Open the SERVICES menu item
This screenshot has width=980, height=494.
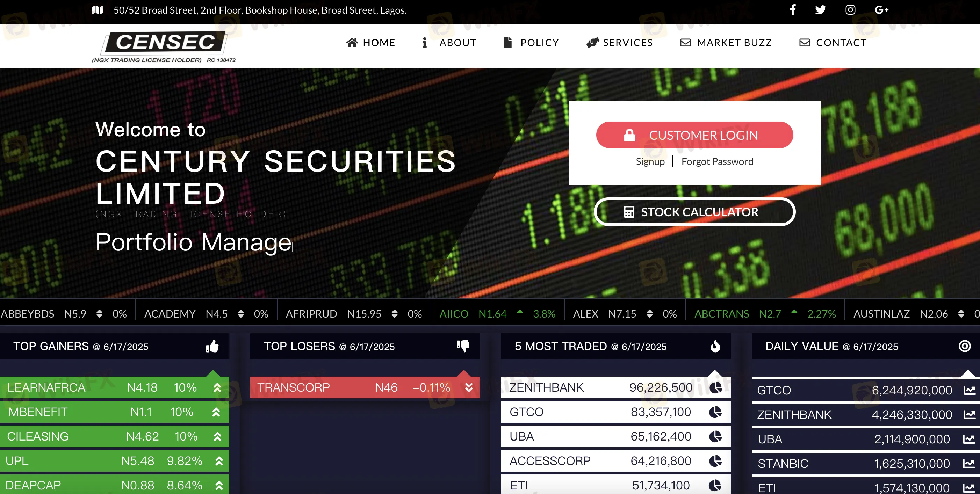[x=620, y=43]
